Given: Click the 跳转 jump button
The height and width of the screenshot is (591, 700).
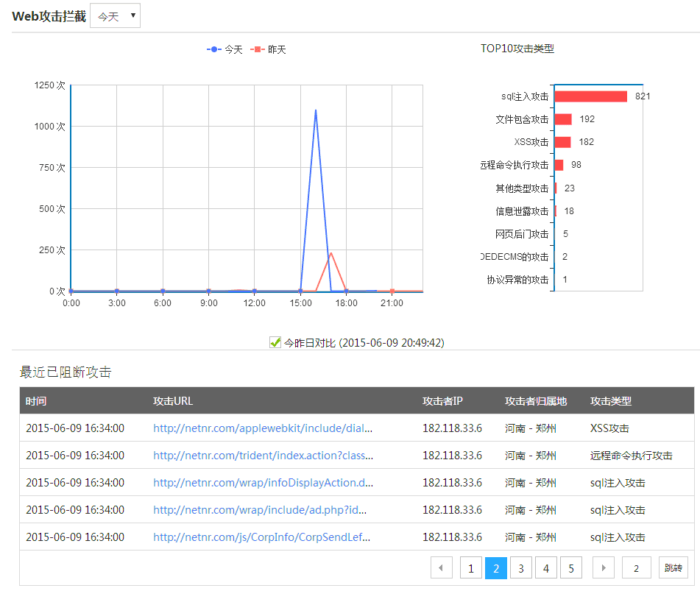Looking at the screenshot, I should pyautogui.click(x=673, y=567).
